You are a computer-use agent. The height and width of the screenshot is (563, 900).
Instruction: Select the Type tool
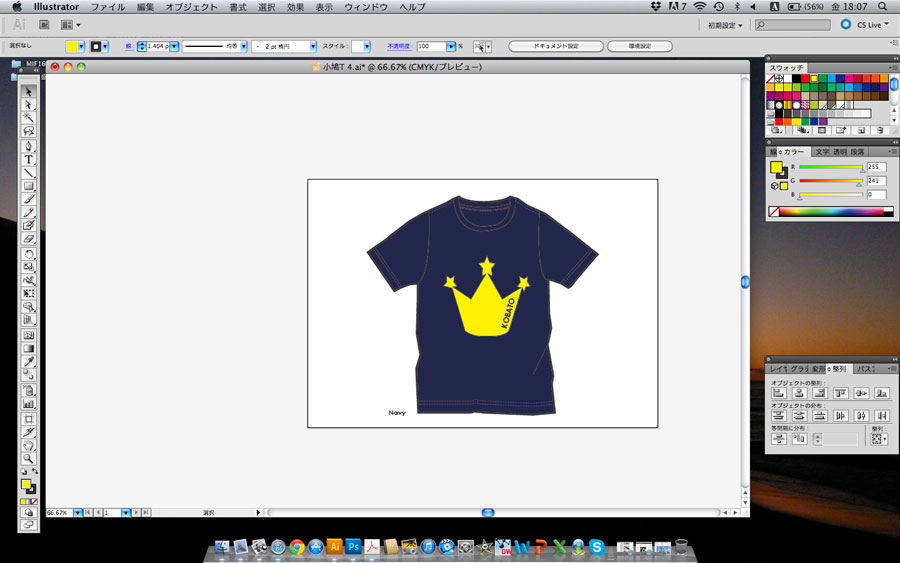[x=28, y=160]
